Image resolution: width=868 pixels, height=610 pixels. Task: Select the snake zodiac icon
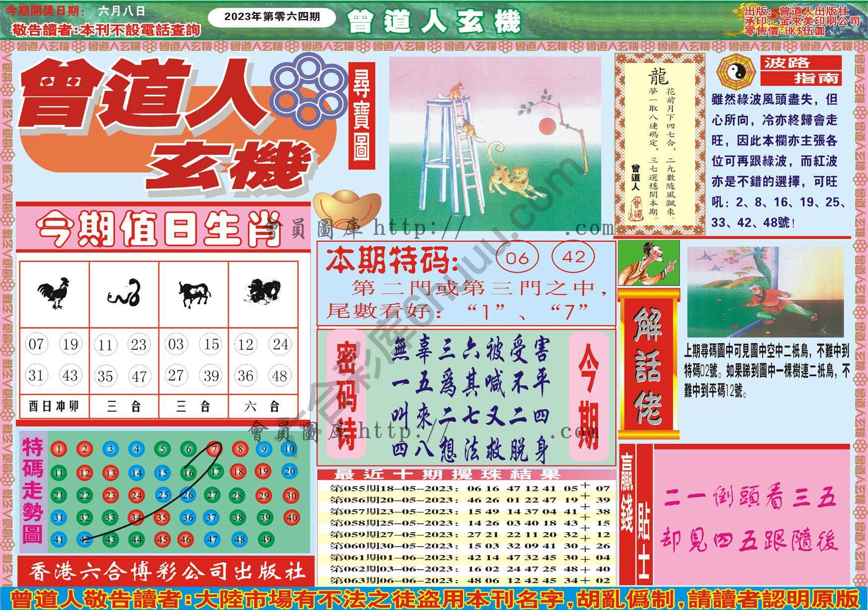(x=124, y=293)
